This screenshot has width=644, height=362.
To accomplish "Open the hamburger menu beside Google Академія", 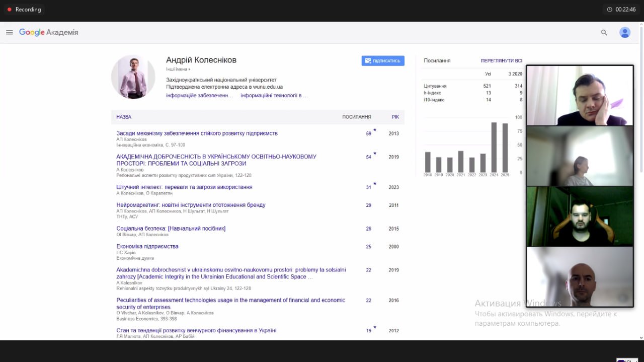I will coord(9,32).
